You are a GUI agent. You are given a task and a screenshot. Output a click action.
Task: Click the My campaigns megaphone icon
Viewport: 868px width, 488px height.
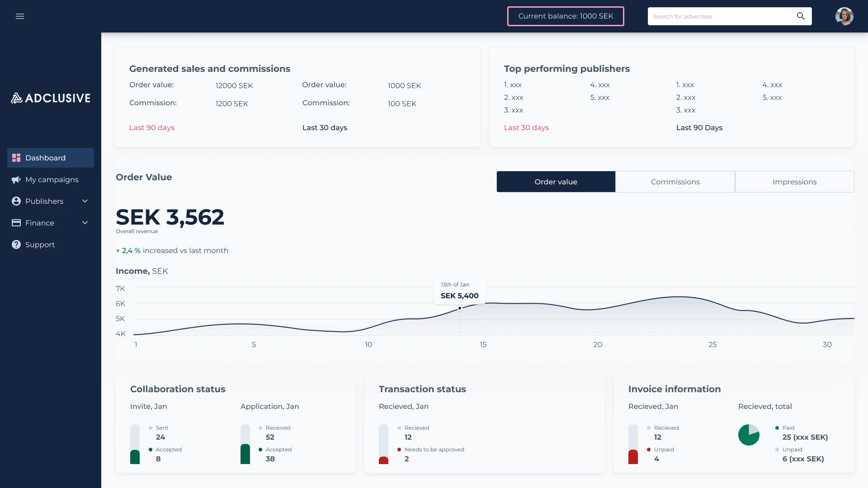click(16, 179)
